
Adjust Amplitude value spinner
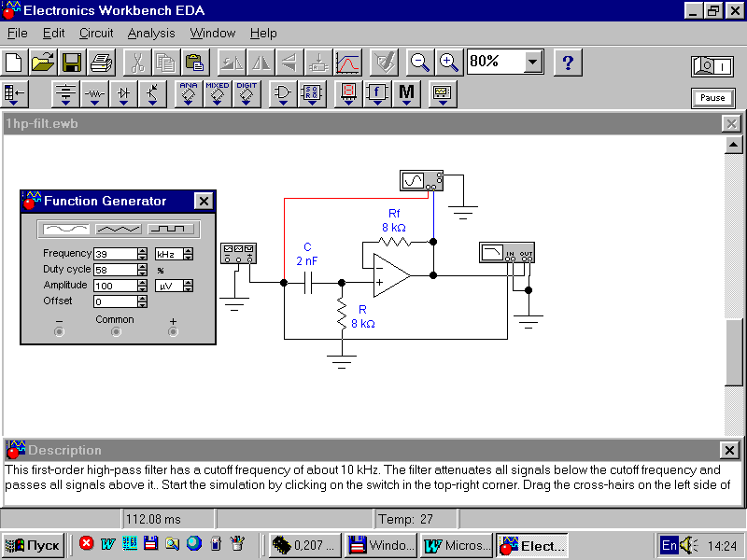pos(142,286)
